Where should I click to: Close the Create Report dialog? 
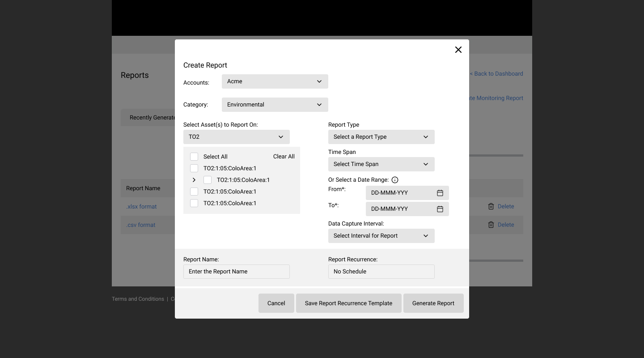pyautogui.click(x=458, y=50)
